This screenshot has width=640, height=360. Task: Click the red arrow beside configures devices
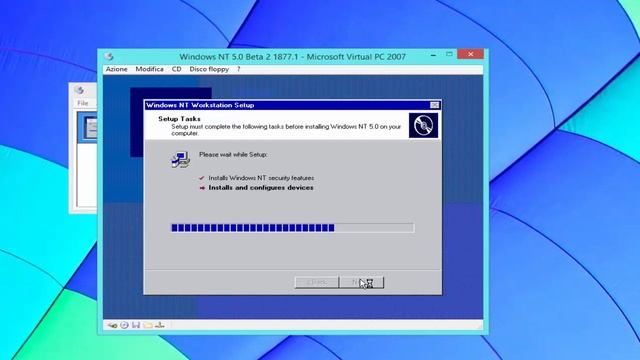tap(202, 188)
